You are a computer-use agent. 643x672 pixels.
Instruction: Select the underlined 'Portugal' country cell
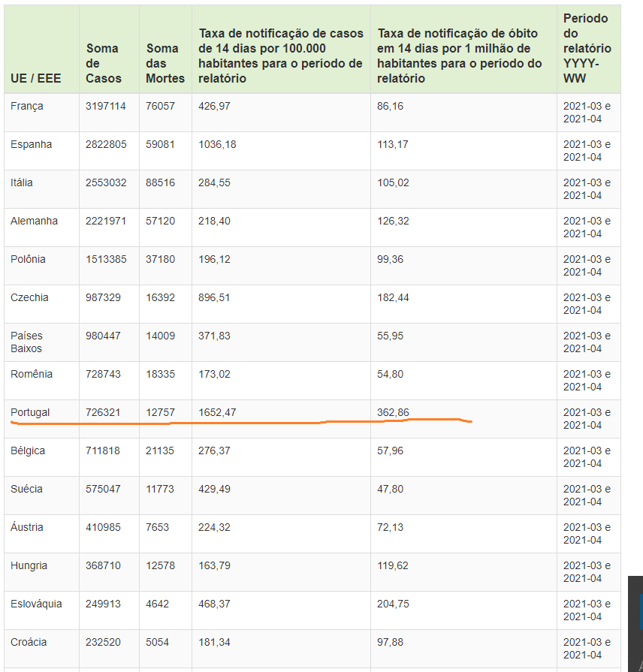coord(30,413)
